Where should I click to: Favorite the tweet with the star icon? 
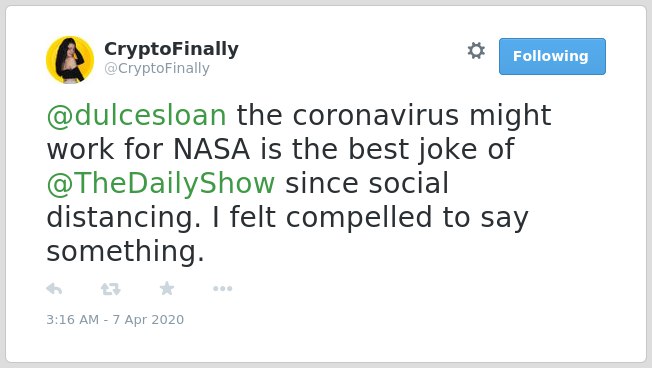click(x=167, y=288)
